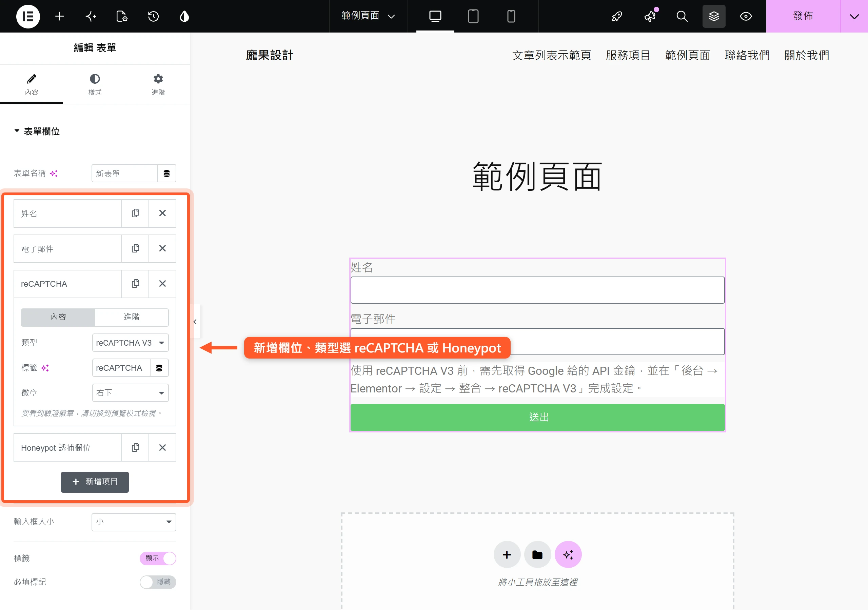Expand the Honeypot 誘捕欄位 item
This screenshot has height=610, width=868.
[x=68, y=448]
